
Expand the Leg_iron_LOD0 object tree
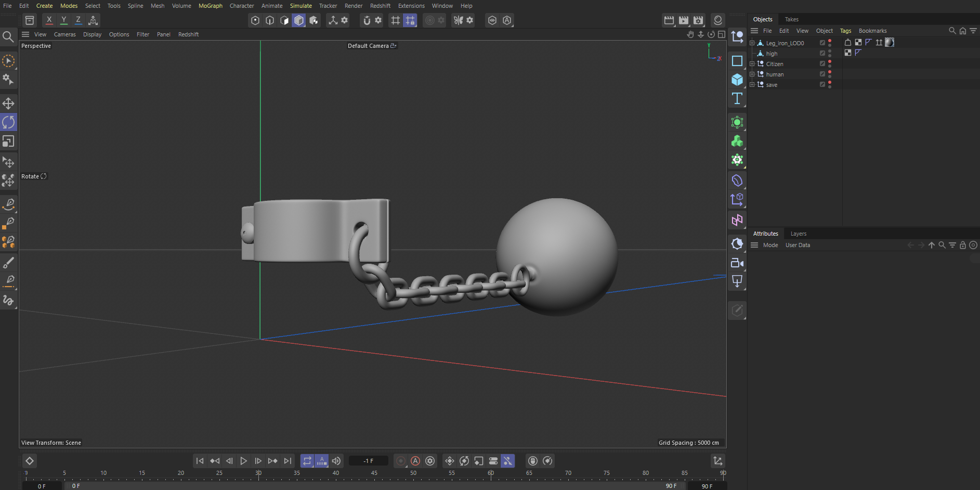752,43
